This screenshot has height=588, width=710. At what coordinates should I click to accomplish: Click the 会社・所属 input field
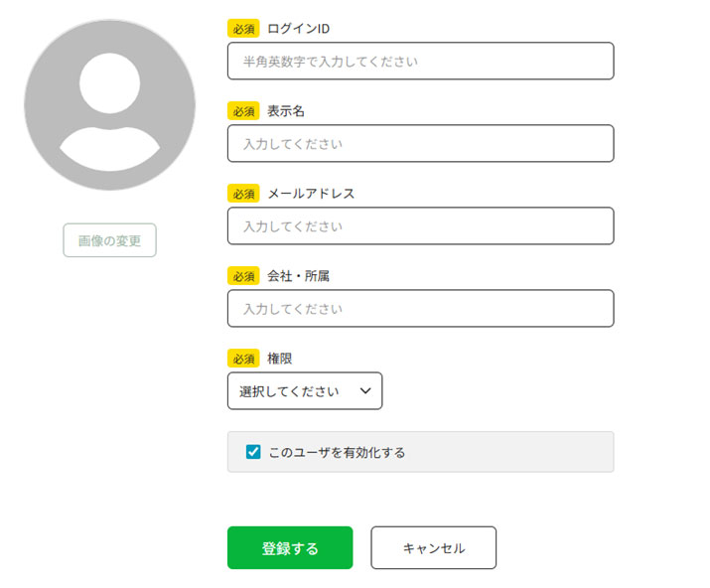tap(420, 308)
